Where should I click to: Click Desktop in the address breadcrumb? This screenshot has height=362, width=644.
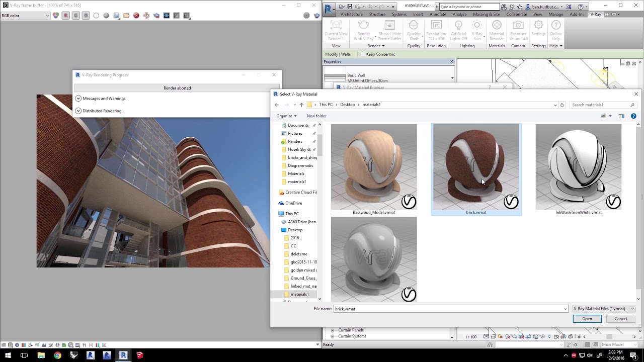click(347, 105)
